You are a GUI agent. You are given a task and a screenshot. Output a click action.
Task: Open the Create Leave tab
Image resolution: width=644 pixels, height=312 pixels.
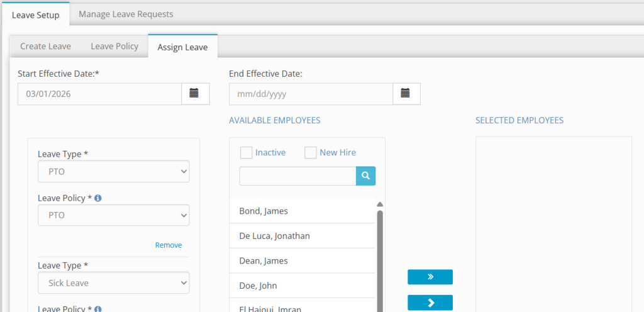[45, 46]
